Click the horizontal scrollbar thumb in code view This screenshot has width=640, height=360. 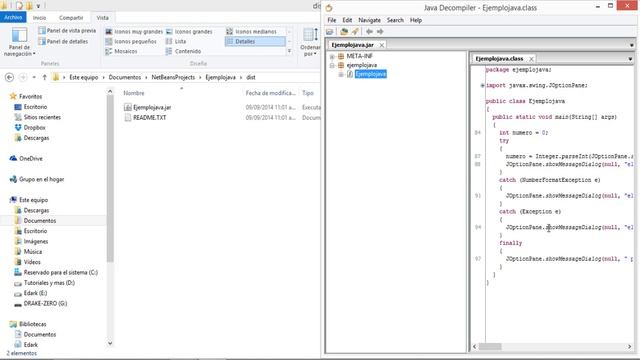pyautogui.click(x=490, y=347)
